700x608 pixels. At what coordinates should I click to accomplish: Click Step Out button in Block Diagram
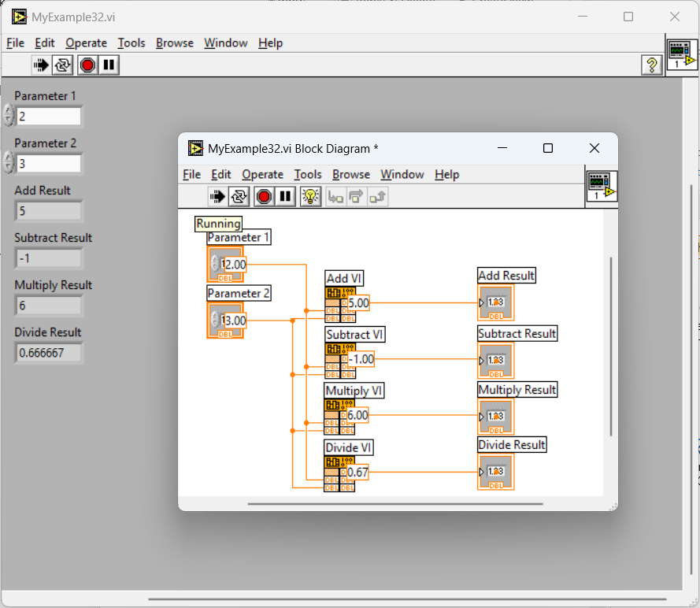coord(378,197)
